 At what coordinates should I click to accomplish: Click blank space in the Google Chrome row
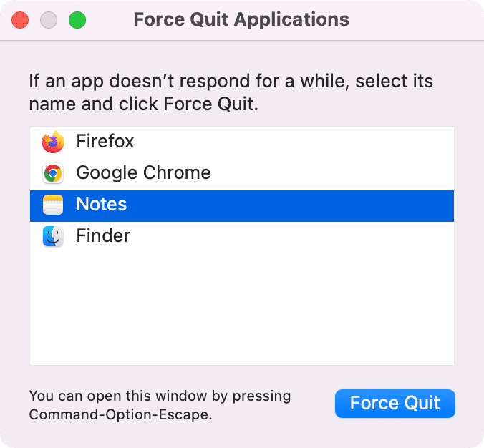[331, 173]
